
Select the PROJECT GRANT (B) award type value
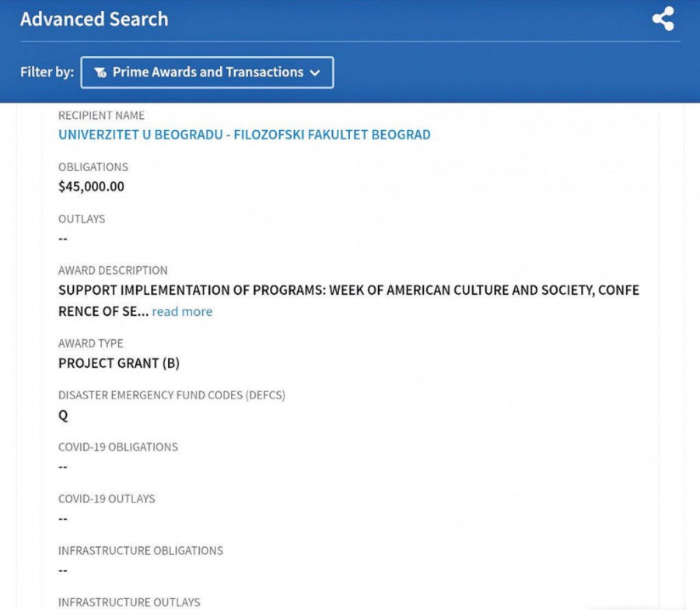(x=119, y=363)
